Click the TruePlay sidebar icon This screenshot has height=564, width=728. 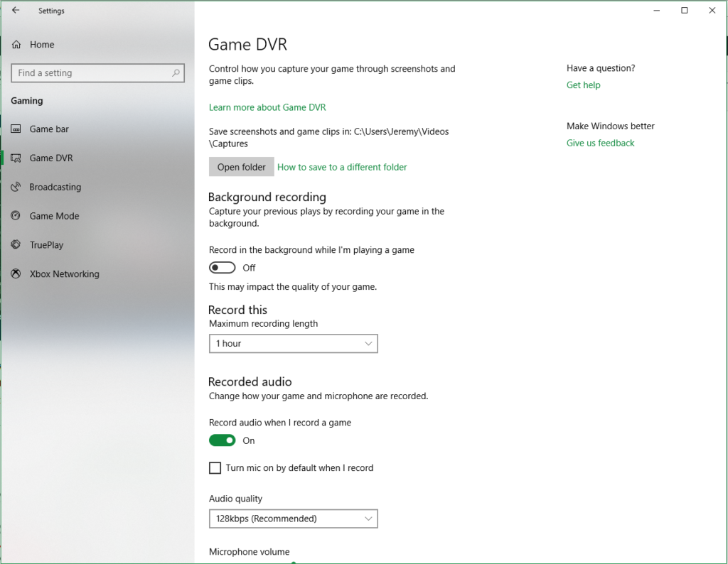tap(16, 245)
